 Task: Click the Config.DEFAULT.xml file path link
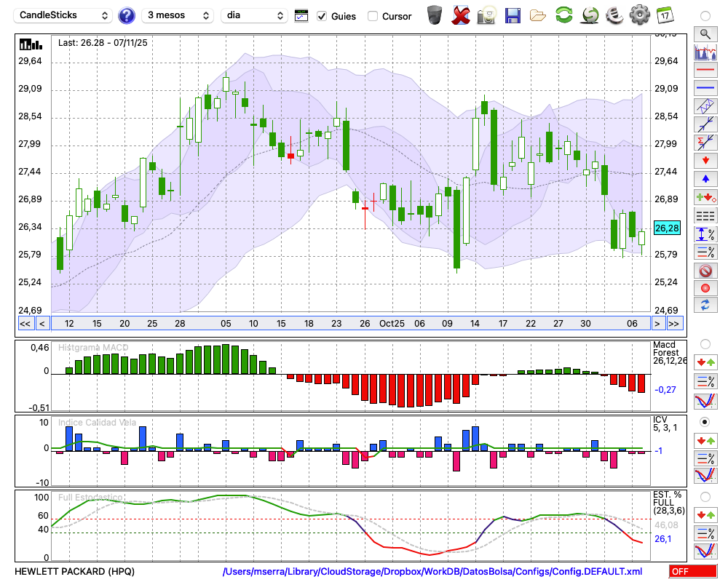click(432, 572)
